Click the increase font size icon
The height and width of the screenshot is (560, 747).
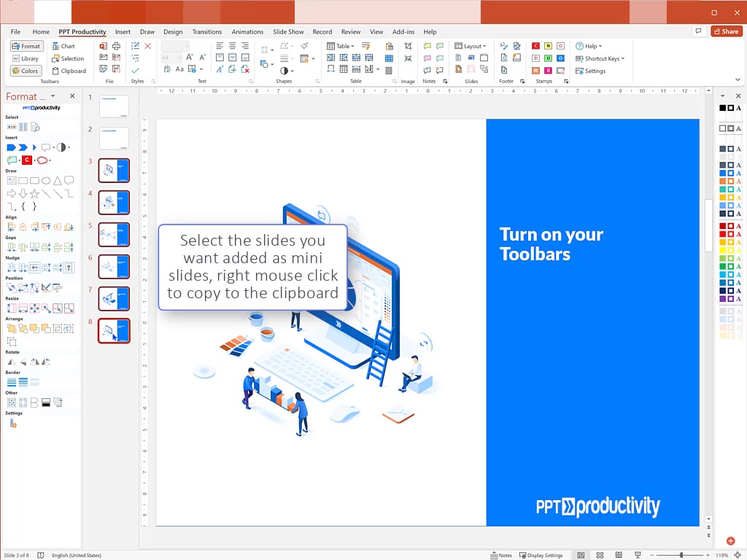[x=190, y=58]
